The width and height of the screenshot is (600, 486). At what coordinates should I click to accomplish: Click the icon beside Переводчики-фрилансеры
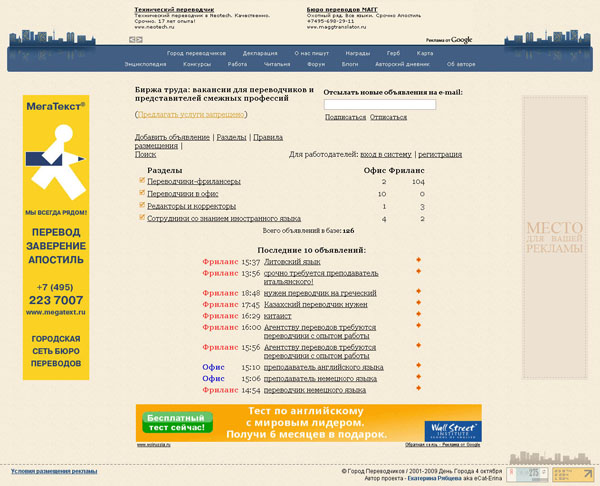pos(142,180)
